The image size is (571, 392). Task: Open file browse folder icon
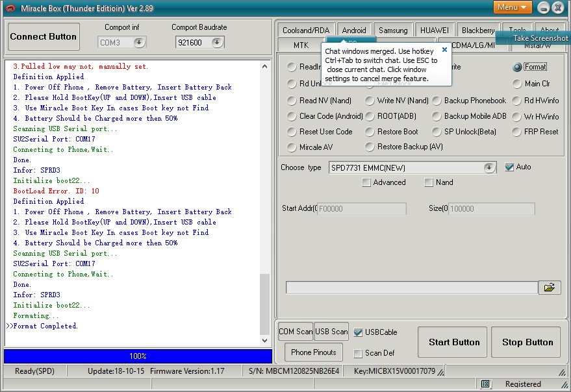549,287
